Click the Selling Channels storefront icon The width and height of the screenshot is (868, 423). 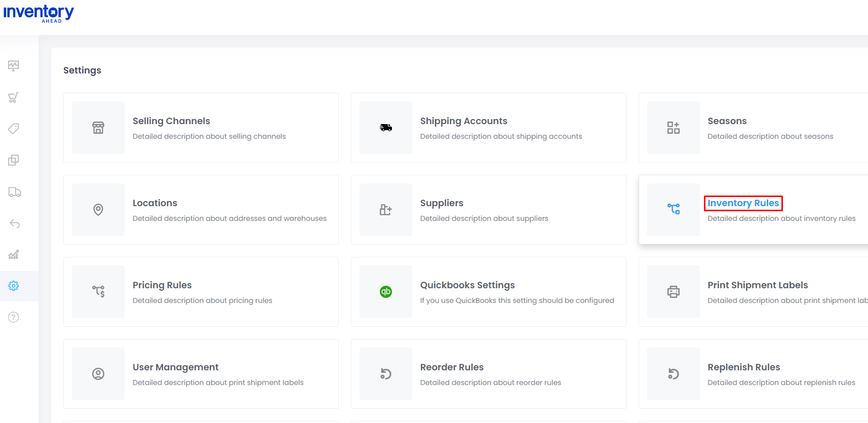98,128
